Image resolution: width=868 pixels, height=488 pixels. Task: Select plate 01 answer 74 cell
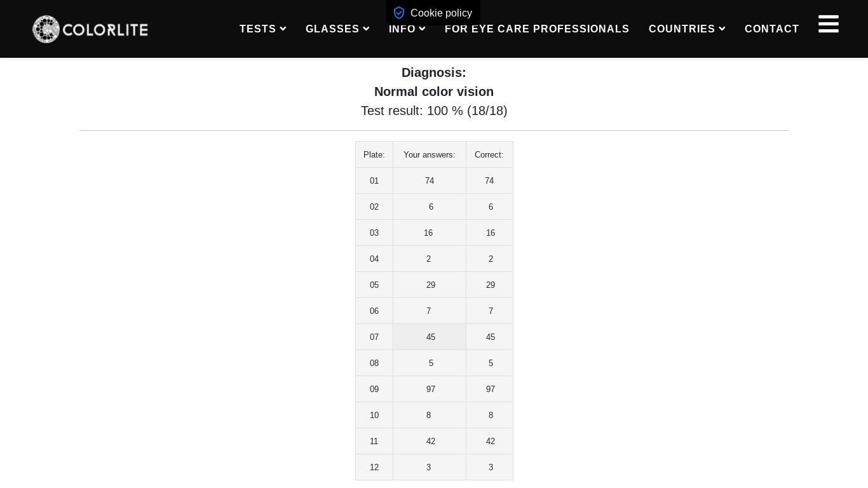pyautogui.click(x=430, y=181)
